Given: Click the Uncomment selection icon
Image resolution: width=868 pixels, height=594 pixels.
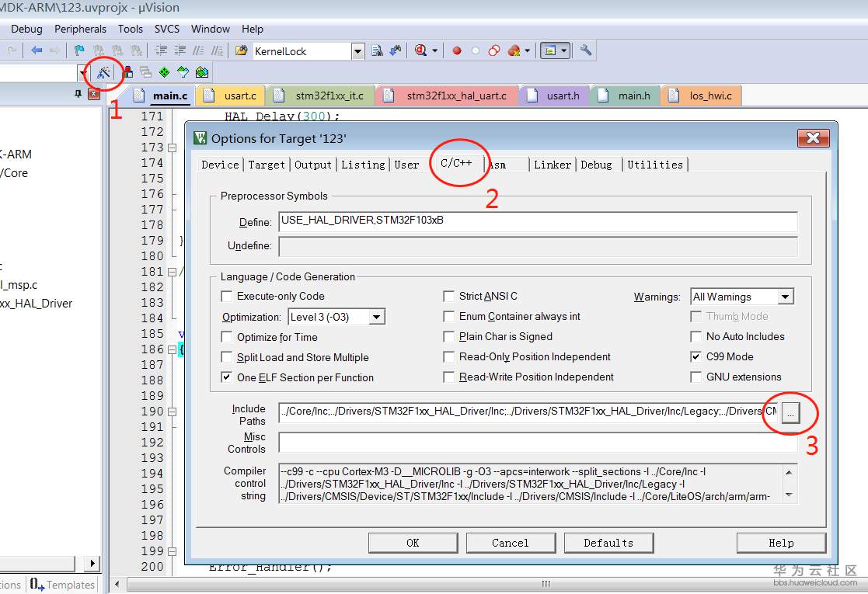Looking at the screenshot, I should coord(217,51).
